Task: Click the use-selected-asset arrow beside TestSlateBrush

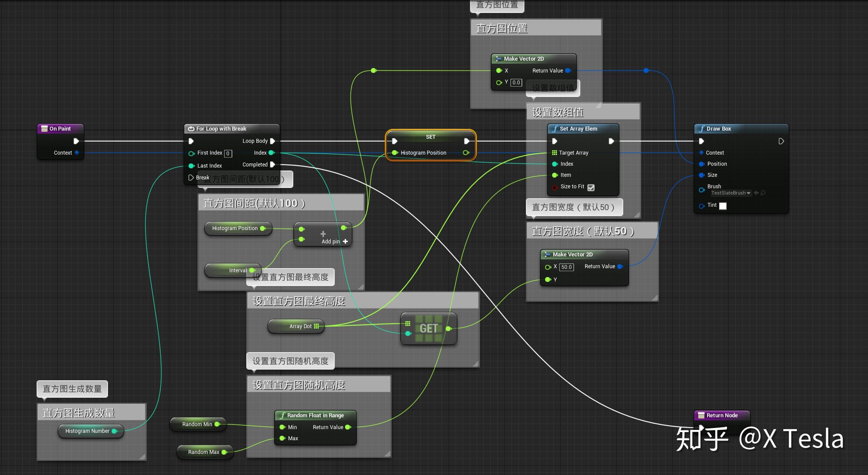Action: coord(756,193)
